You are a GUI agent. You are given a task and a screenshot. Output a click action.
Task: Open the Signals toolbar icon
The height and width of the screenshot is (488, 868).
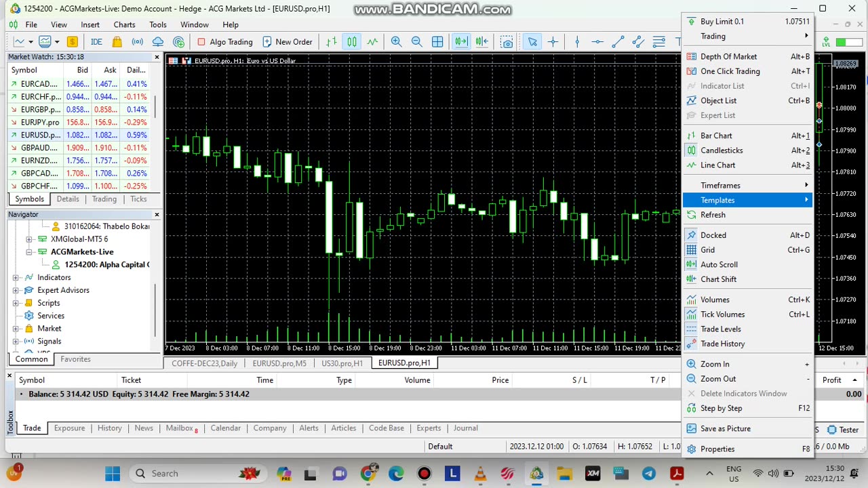pos(138,41)
